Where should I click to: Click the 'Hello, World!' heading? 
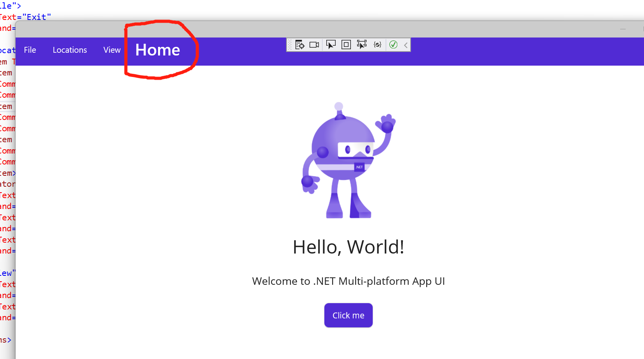pos(349,247)
